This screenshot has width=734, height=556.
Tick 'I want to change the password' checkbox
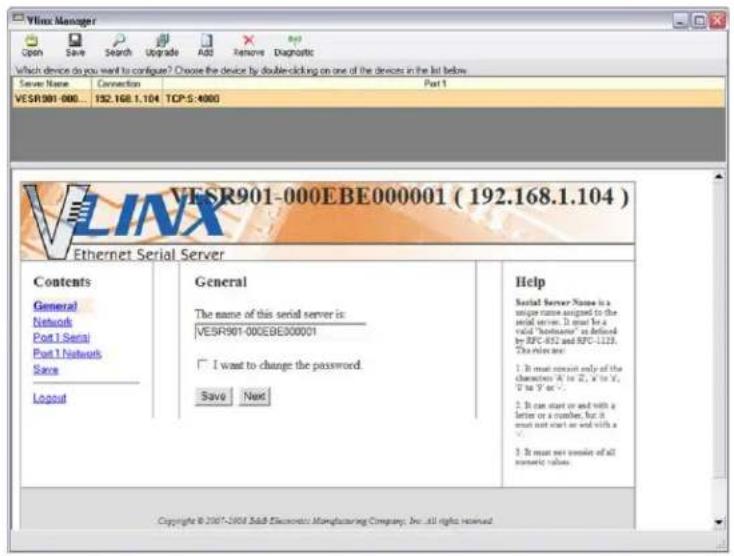tap(202, 364)
